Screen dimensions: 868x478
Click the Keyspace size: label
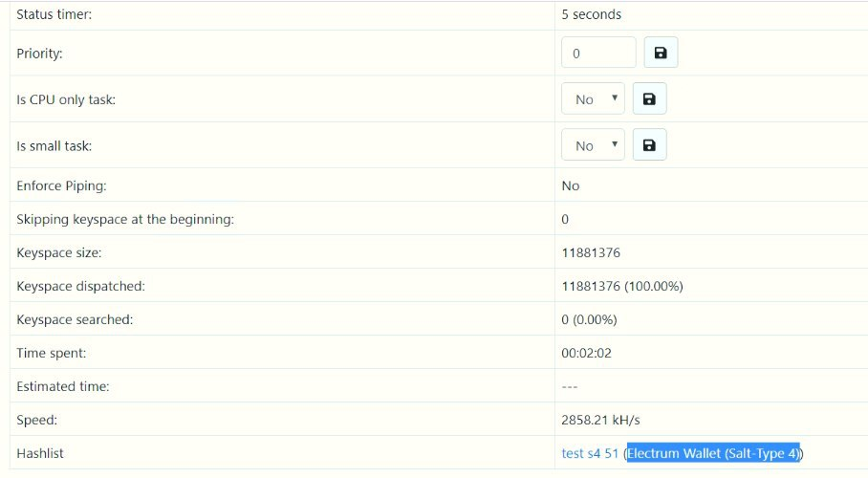(x=58, y=252)
